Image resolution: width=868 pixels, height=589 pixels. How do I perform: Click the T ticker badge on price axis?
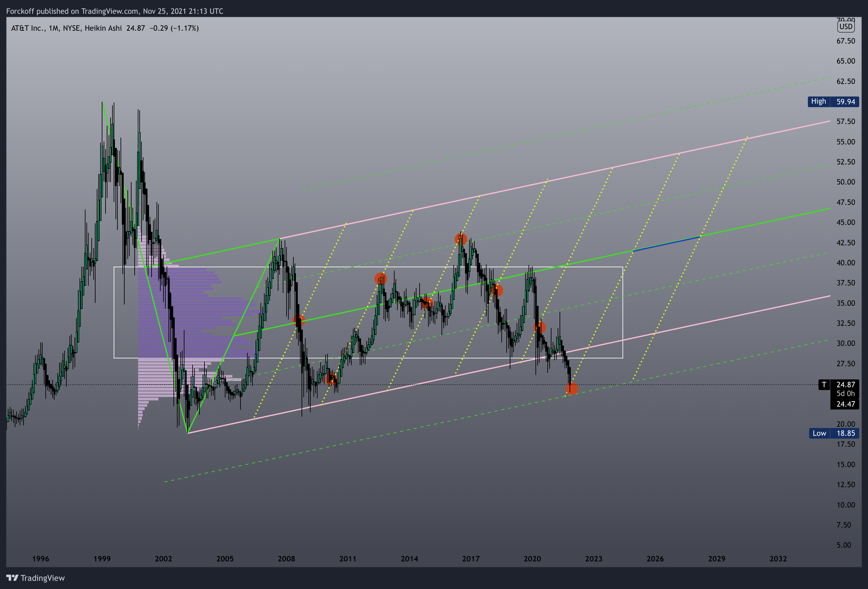(824, 384)
